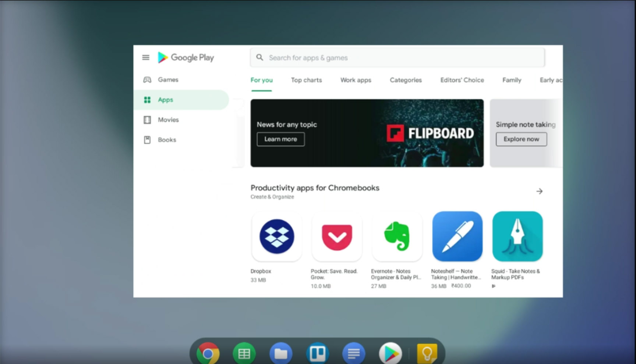Screen dimensions: 636x364
Task: Open the Editors' Choice tab
Action: 462,80
